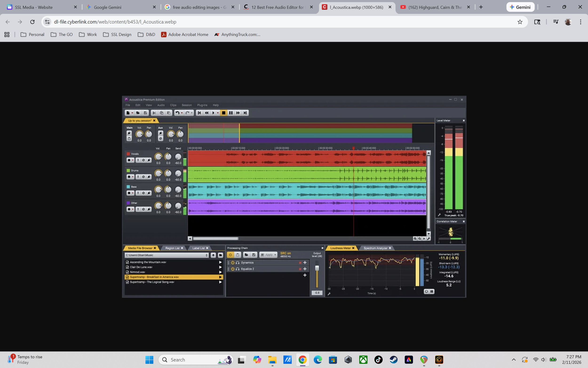Click the Stop playback button
This screenshot has width=588, height=368.
[224, 113]
